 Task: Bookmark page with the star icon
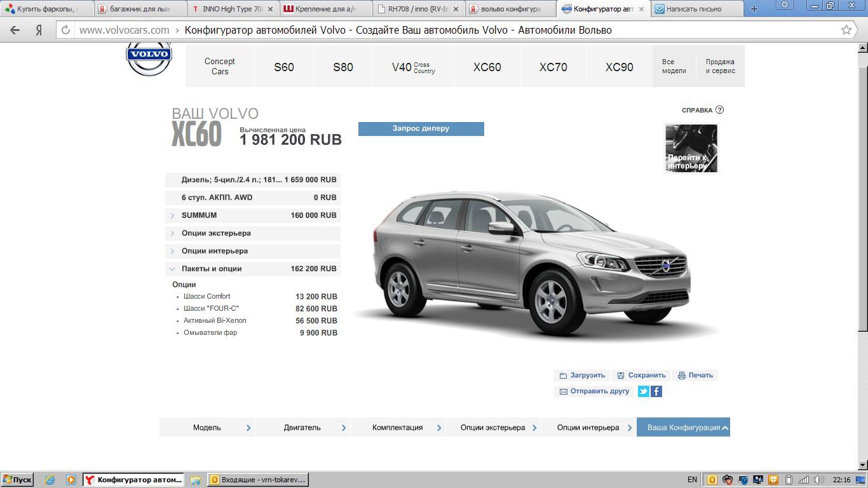tap(846, 30)
